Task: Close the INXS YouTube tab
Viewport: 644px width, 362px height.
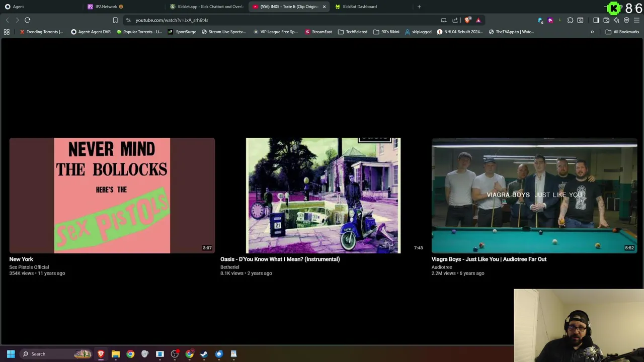Action: tap(324, 7)
